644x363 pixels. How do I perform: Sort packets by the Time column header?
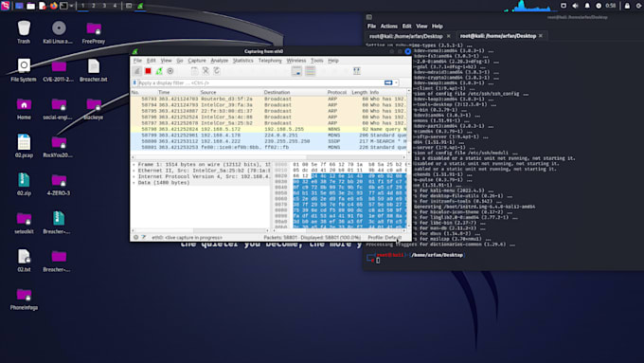click(x=164, y=93)
